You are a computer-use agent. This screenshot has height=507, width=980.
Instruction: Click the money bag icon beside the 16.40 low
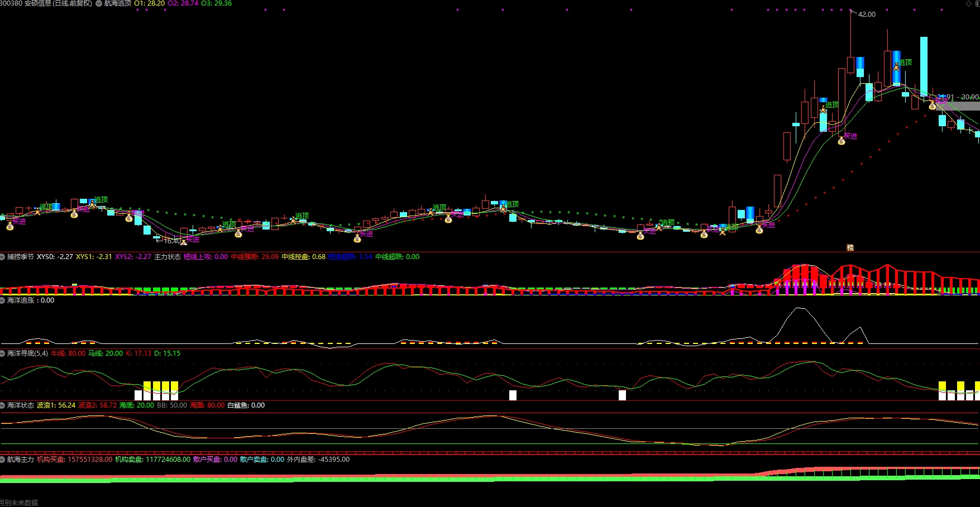click(x=184, y=242)
